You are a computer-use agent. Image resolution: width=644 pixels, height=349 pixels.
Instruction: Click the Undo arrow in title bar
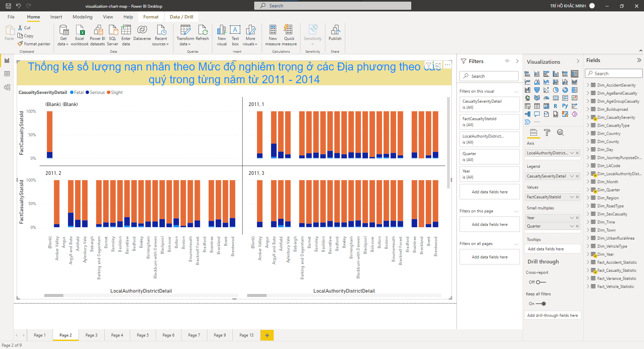(18, 6)
